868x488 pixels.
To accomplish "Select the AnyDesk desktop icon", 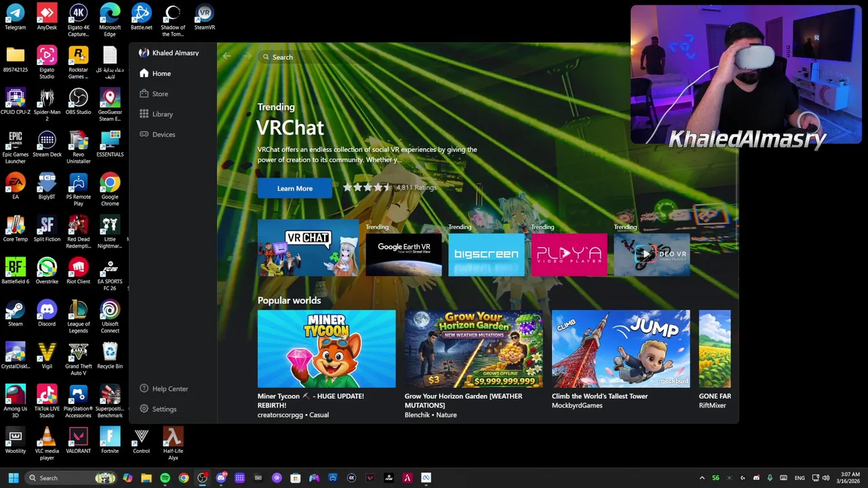I will pyautogui.click(x=47, y=18).
